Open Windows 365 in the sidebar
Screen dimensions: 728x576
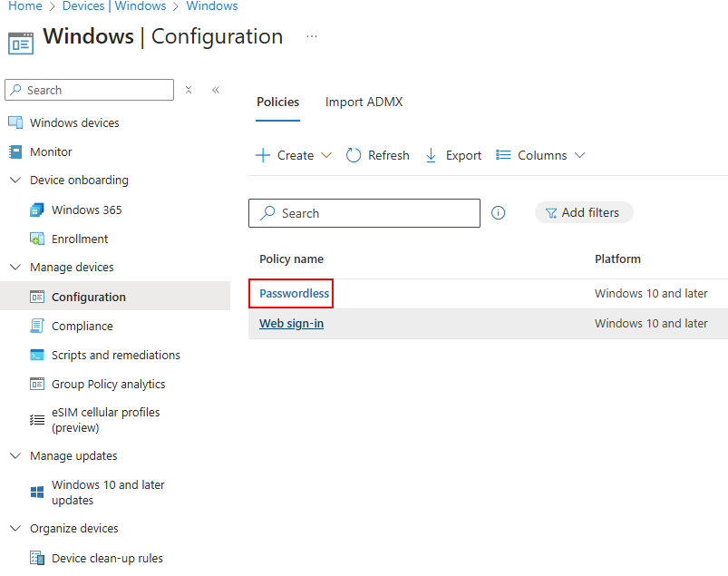coord(87,210)
